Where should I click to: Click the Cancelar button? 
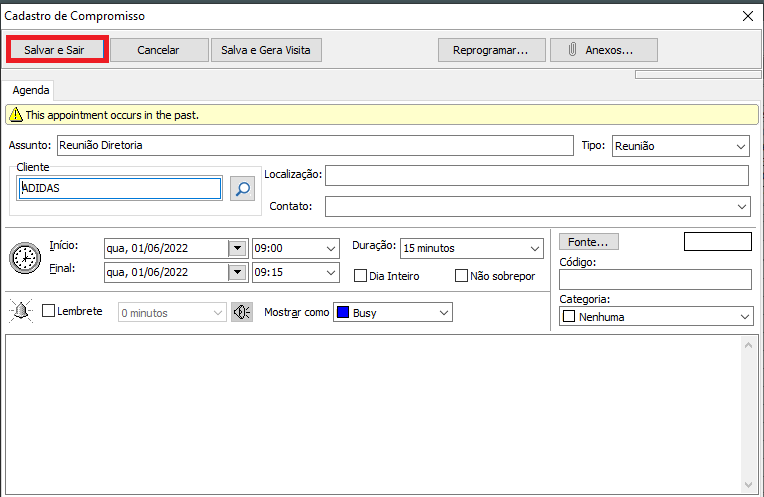tap(159, 50)
